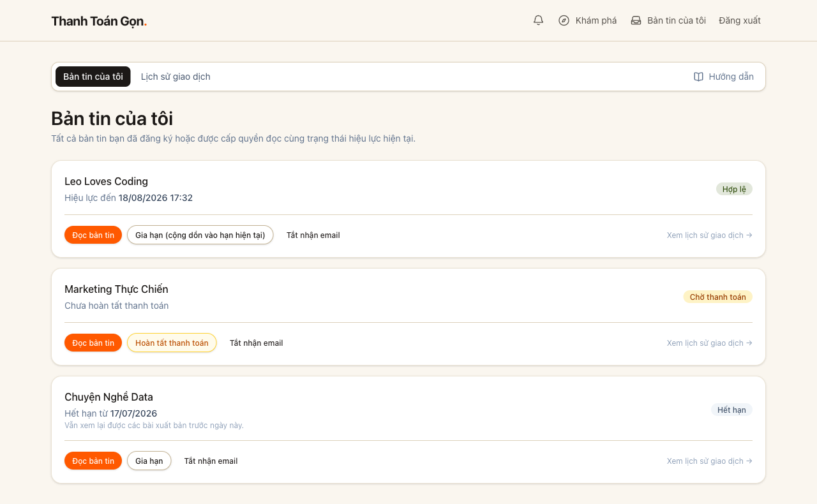View transaction history for Marketing Thực Chiến
The width and height of the screenshot is (817, 504).
coord(710,343)
